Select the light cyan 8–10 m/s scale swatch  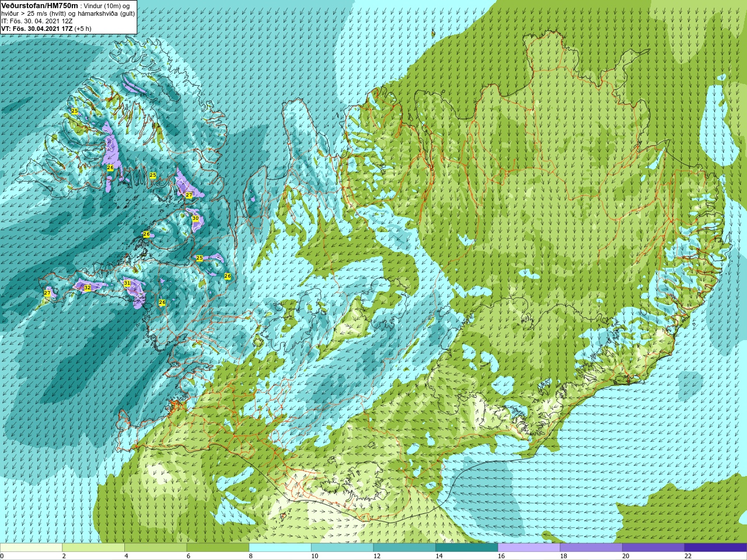click(x=280, y=548)
